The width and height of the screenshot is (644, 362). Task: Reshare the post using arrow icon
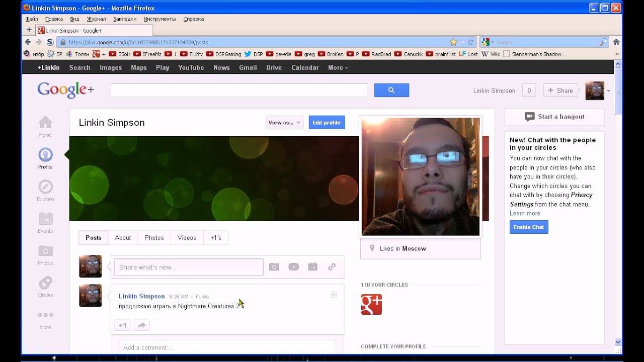(x=142, y=325)
